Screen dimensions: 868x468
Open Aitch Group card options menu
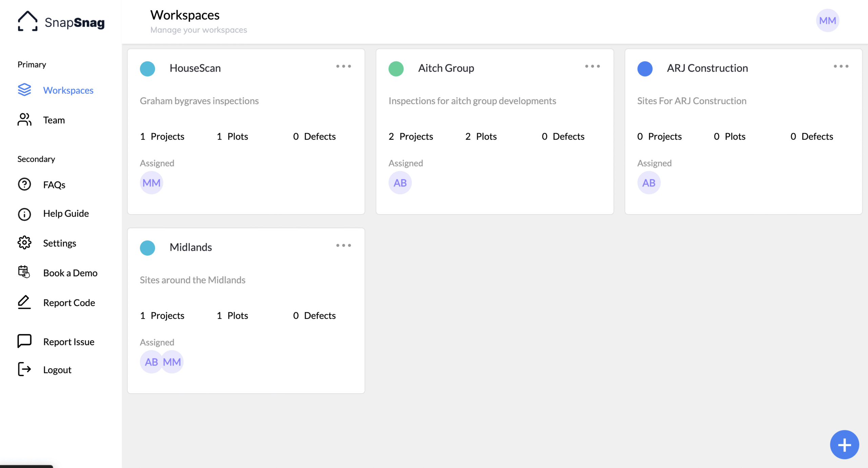pos(592,67)
